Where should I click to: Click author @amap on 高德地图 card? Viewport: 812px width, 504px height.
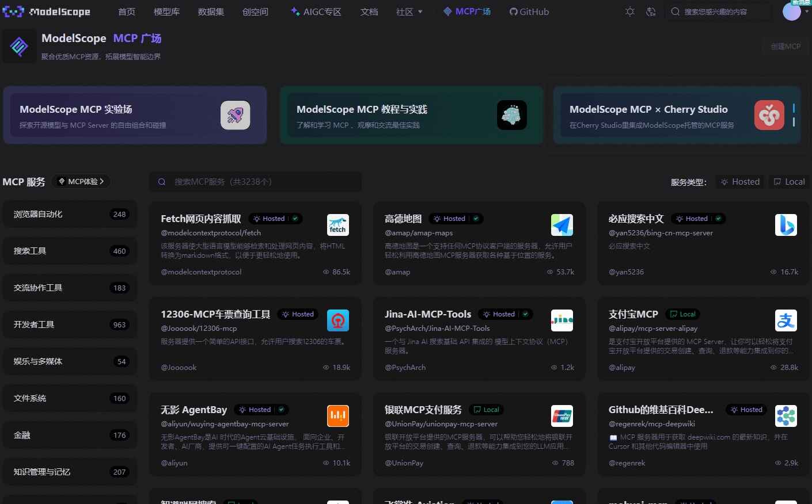(397, 272)
